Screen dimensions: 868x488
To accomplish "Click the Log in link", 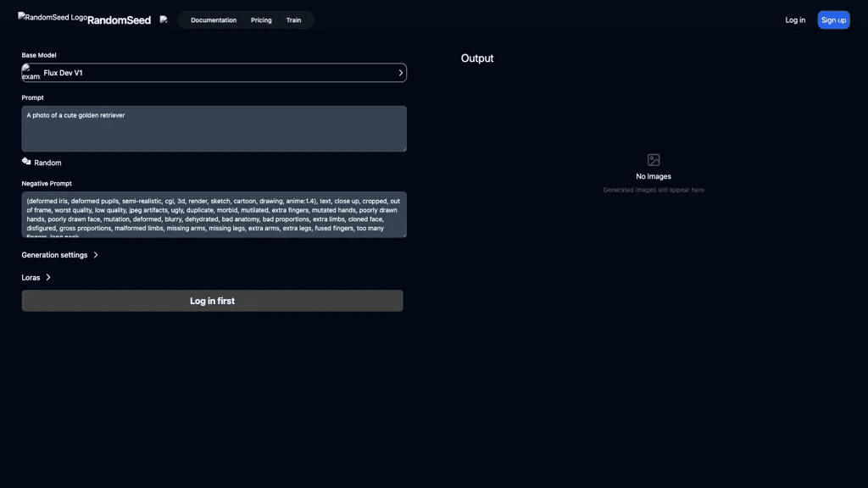I will [795, 20].
